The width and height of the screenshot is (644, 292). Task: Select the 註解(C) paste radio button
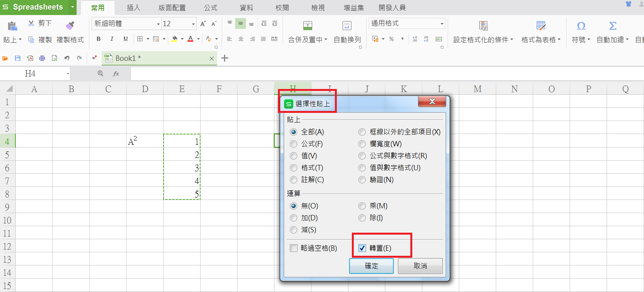click(x=294, y=180)
